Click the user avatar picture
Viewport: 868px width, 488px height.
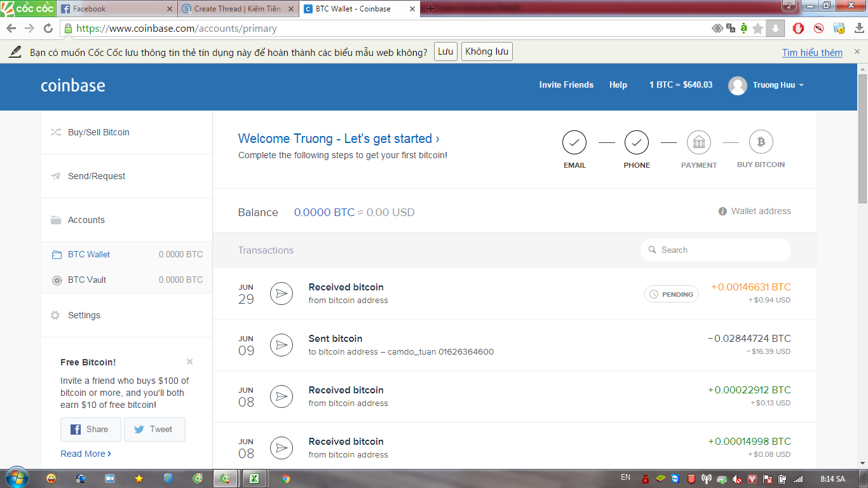[x=737, y=85]
